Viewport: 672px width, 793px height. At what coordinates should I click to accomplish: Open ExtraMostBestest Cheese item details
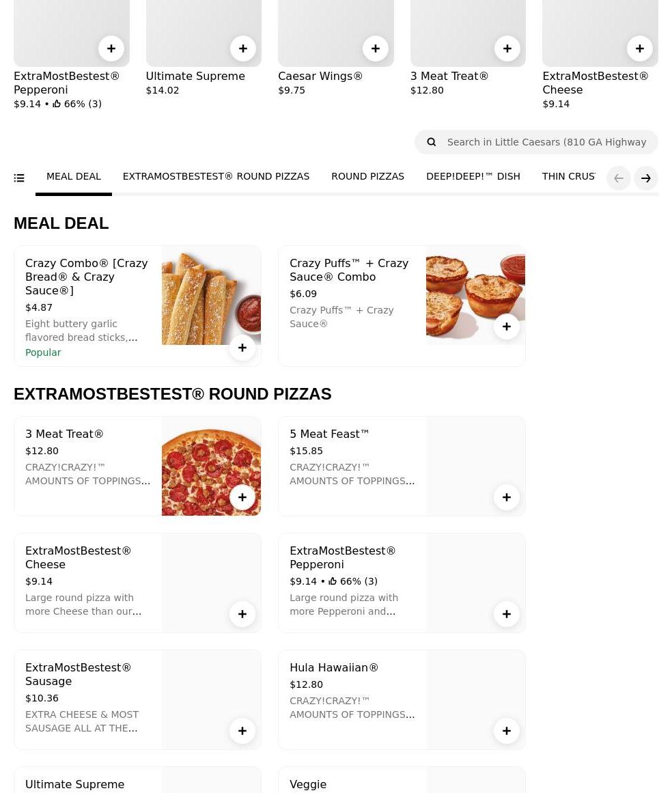[78, 557]
